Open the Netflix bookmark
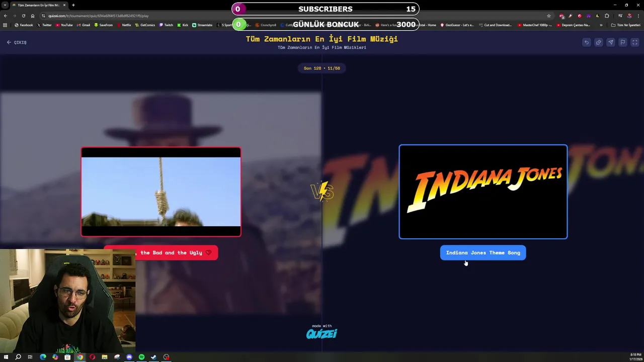 [124, 25]
